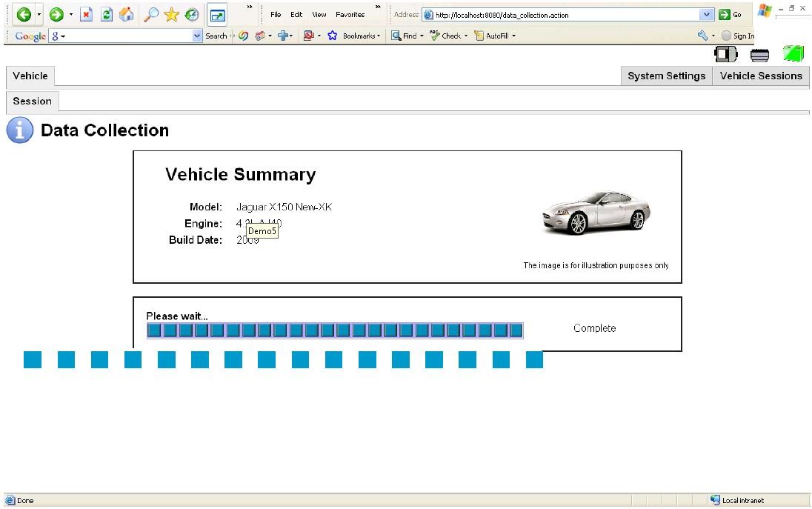Expand the Google search box dropdown

(x=197, y=36)
